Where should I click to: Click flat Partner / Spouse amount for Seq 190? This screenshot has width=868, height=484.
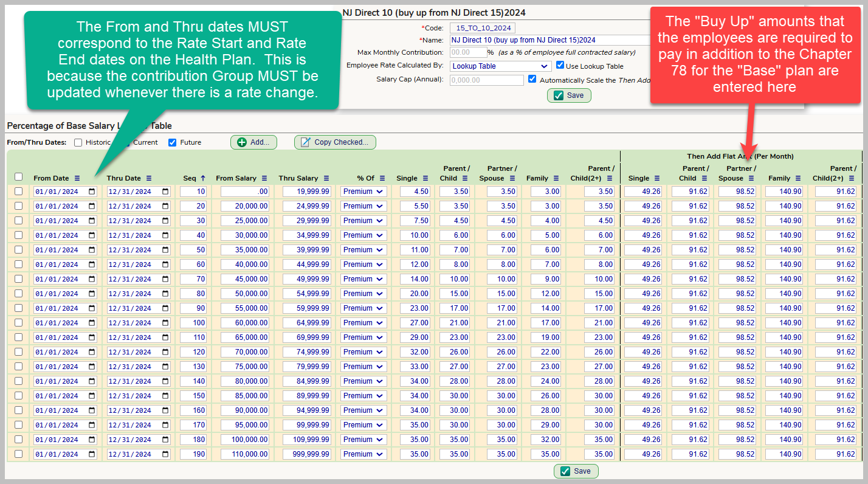(737, 454)
